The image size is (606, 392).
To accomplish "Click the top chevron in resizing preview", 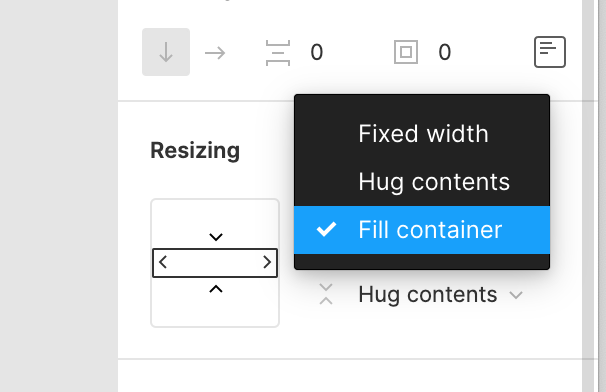I will [216, 237].
